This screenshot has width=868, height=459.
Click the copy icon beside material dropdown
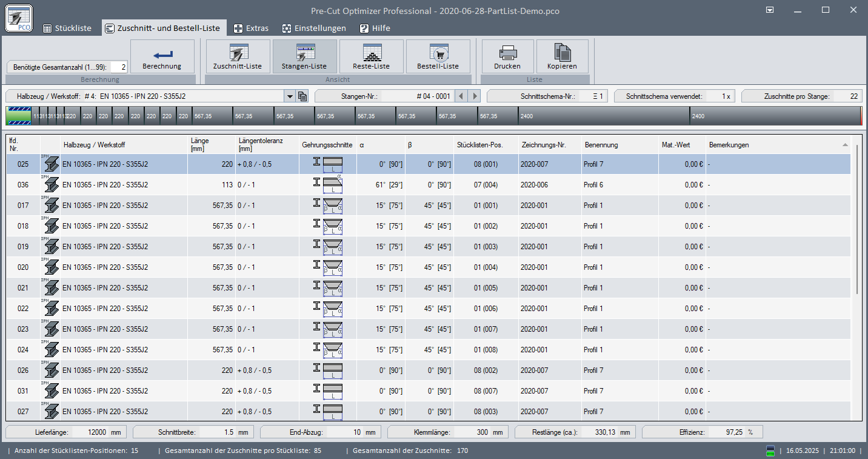click(x=303, y=96)
